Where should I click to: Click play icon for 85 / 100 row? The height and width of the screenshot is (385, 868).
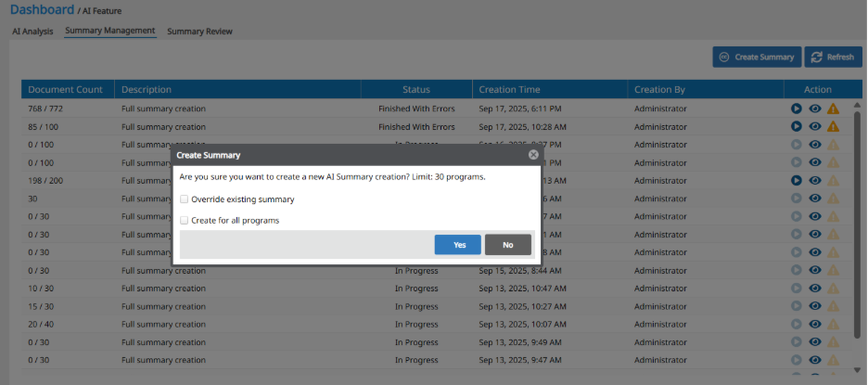click(796, 126)
